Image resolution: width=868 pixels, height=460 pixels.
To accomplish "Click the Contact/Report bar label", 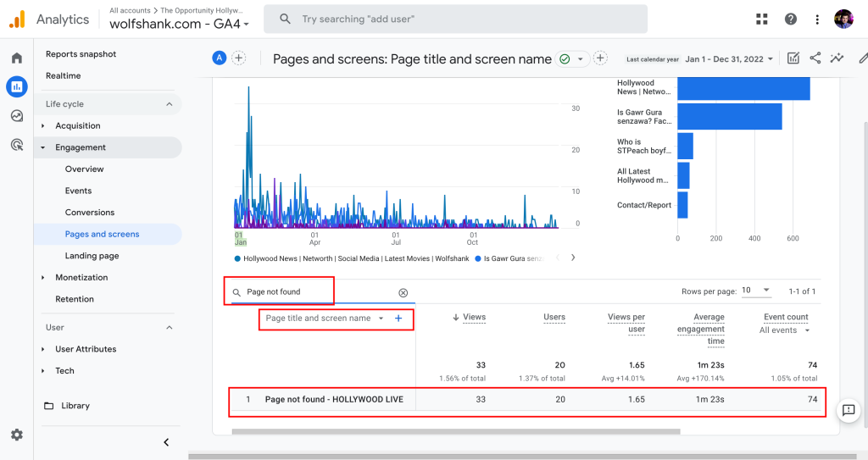I will [644, 205].
